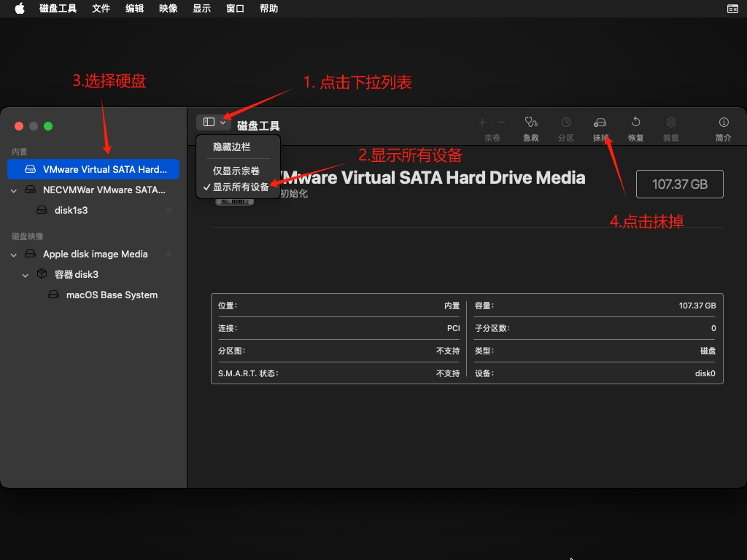Select VMware Virtual SATA Hard drive in sidebar

[x=93, y=169]
